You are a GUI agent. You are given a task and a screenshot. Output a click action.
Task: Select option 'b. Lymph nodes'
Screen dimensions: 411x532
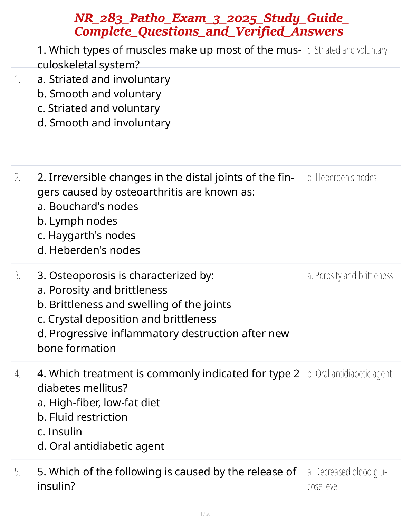click(x=77, y=221)
